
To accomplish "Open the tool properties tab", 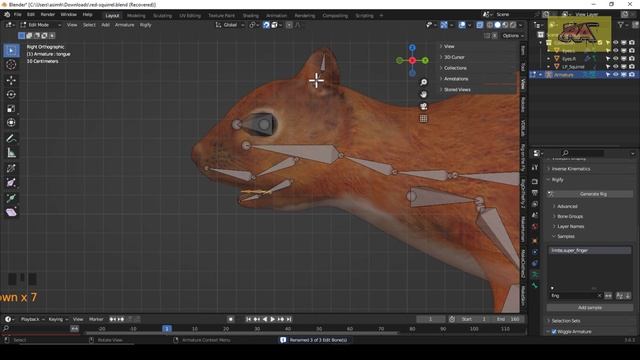I will (535, 167).
